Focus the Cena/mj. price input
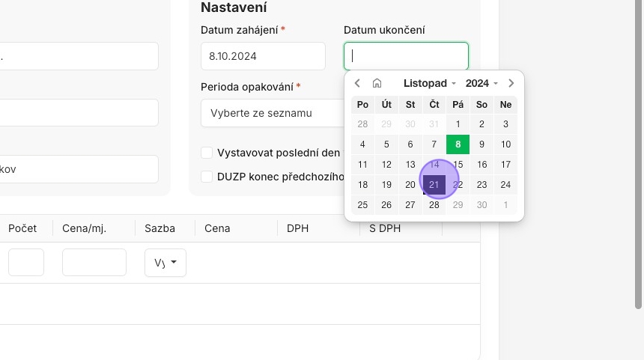644x360 pixels. point(94,263)
